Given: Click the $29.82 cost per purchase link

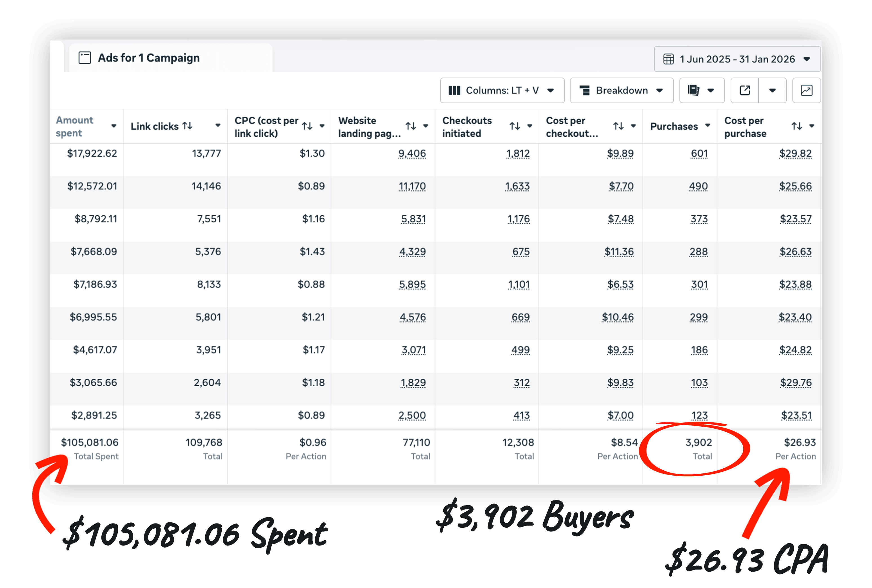Looking at the screenshot, I should 795,154.
